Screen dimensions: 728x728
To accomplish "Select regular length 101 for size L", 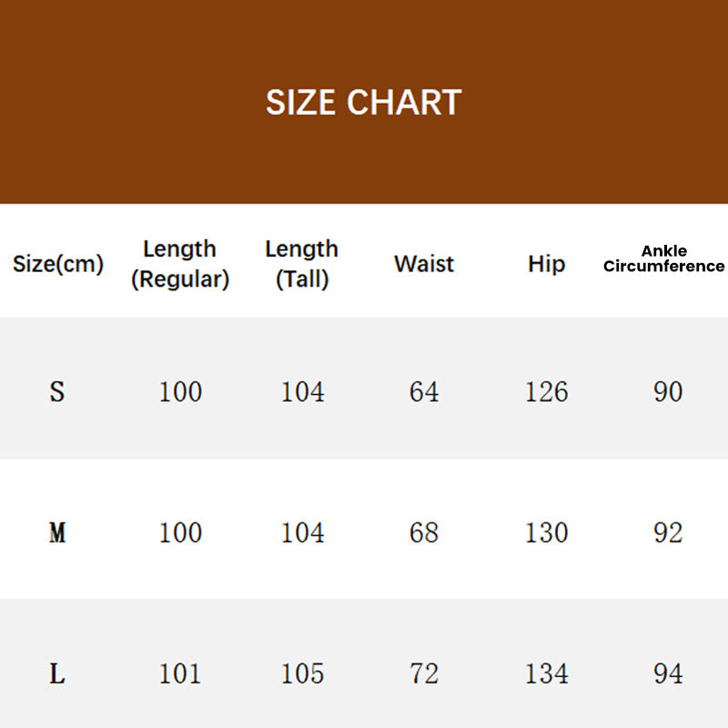I will (x=180, y=673).
